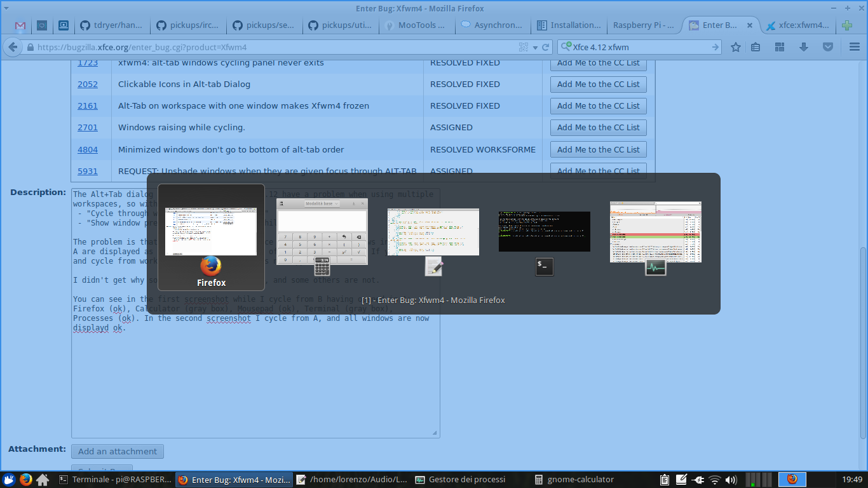Screen dimensions: 868x488
Task: Expand the URL bar history dropdown arrow
Action: [x=535, y=47]
